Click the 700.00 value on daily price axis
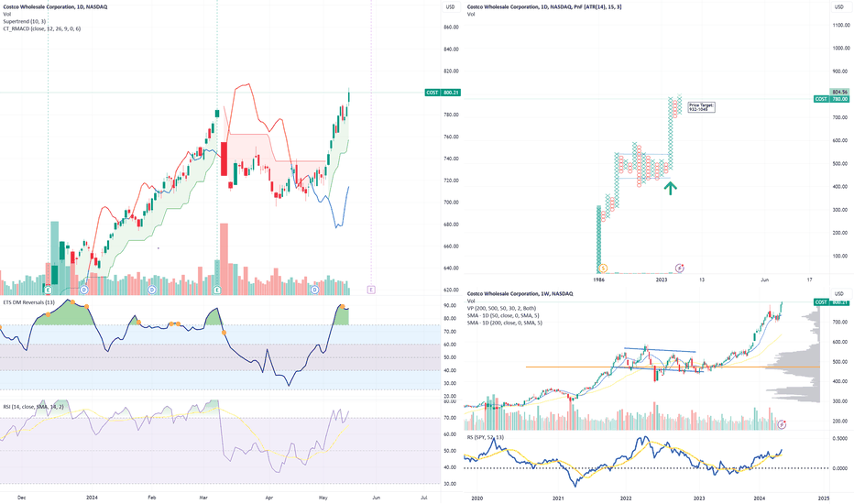 point(451,203)
